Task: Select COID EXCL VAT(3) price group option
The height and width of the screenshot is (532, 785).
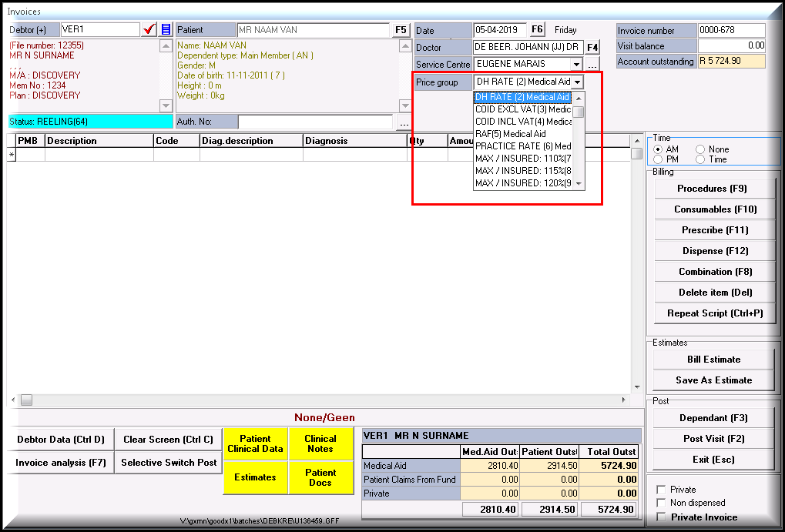Action: [x=522, y=109]
